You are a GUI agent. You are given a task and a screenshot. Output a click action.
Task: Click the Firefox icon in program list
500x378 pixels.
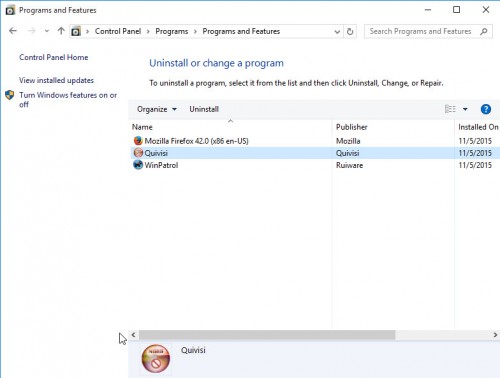pyautogui.click(x=138, y=141)
